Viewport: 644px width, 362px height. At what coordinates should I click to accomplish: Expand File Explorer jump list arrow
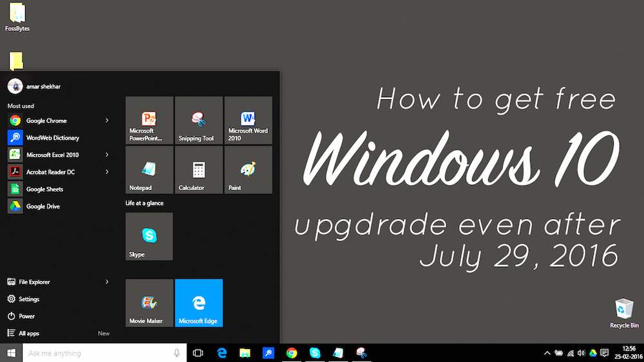click(107, 282)
